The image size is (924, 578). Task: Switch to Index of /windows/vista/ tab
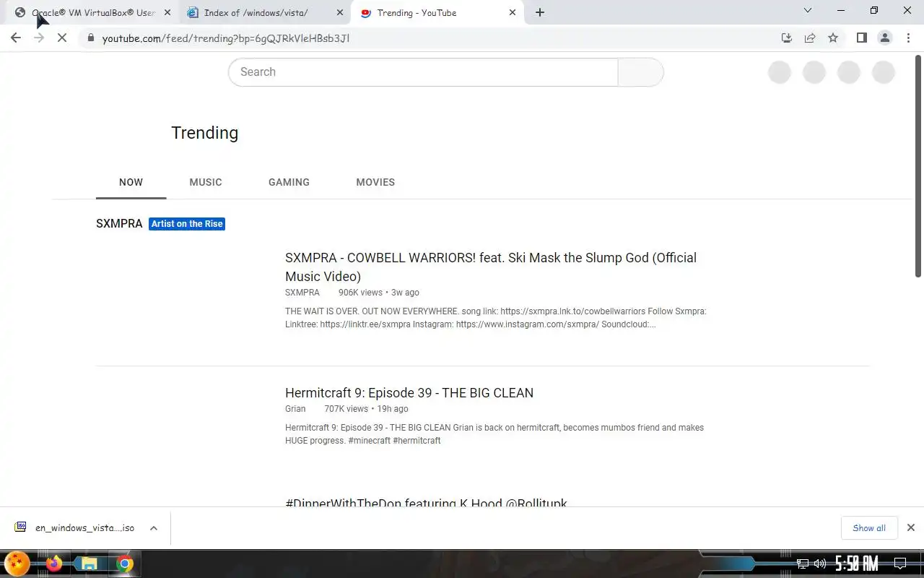265,12
